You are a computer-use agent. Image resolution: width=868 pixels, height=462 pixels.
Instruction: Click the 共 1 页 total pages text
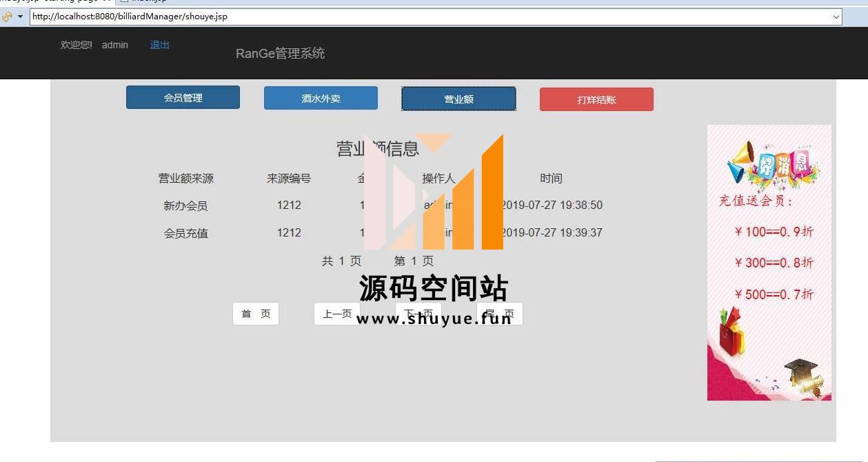[341, 261]
